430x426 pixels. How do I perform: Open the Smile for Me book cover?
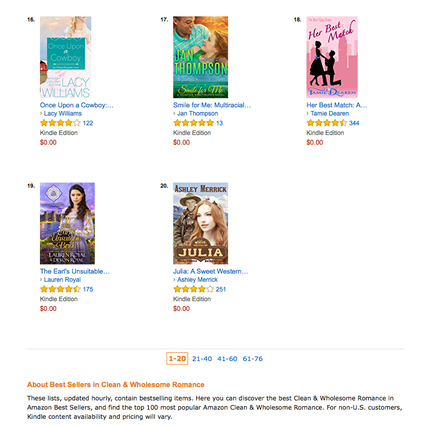pyautogui.click(x=200, y=57)
